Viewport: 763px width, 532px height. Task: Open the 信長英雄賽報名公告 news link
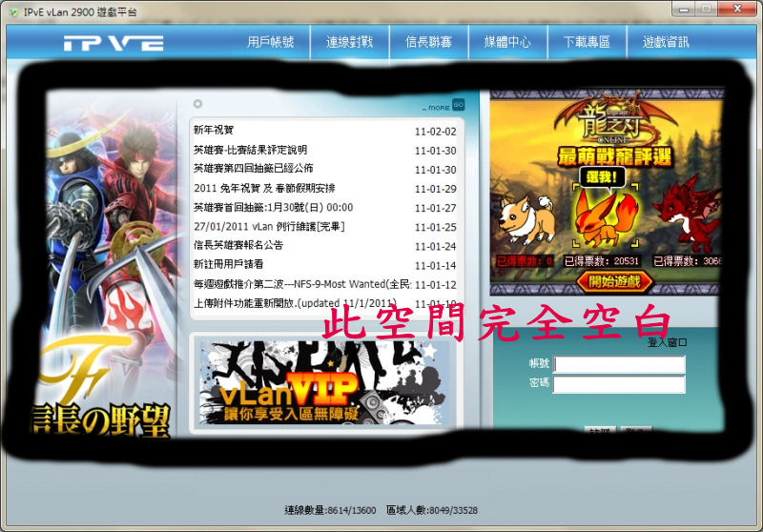(x=239, y=245)
